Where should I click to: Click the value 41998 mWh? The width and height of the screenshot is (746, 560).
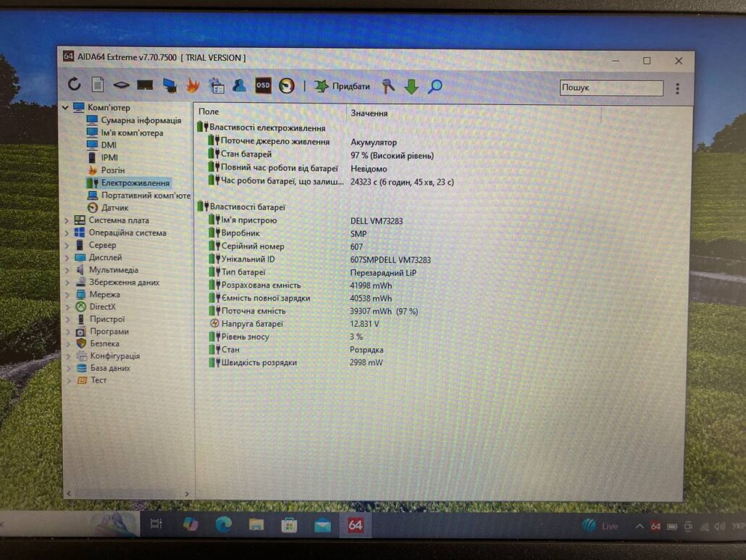coord(371,286)
